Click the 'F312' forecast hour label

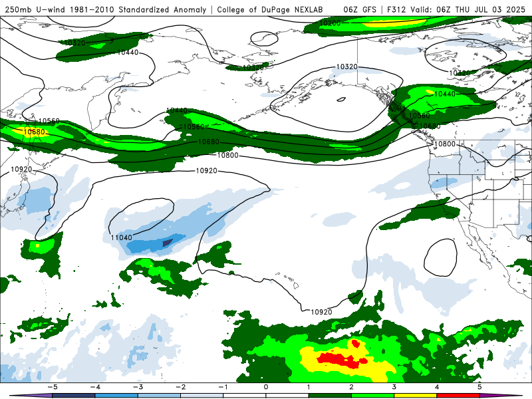click(397, 10)
